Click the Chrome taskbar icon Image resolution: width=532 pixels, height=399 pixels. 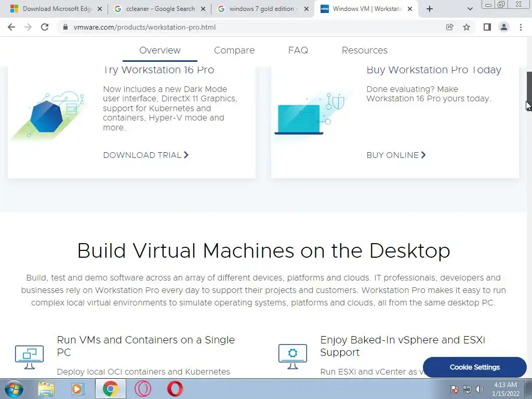coord(110,389)
